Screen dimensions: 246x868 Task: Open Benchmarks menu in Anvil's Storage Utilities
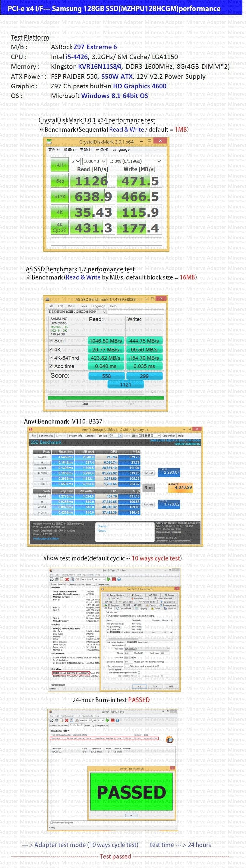pos(46,436)
